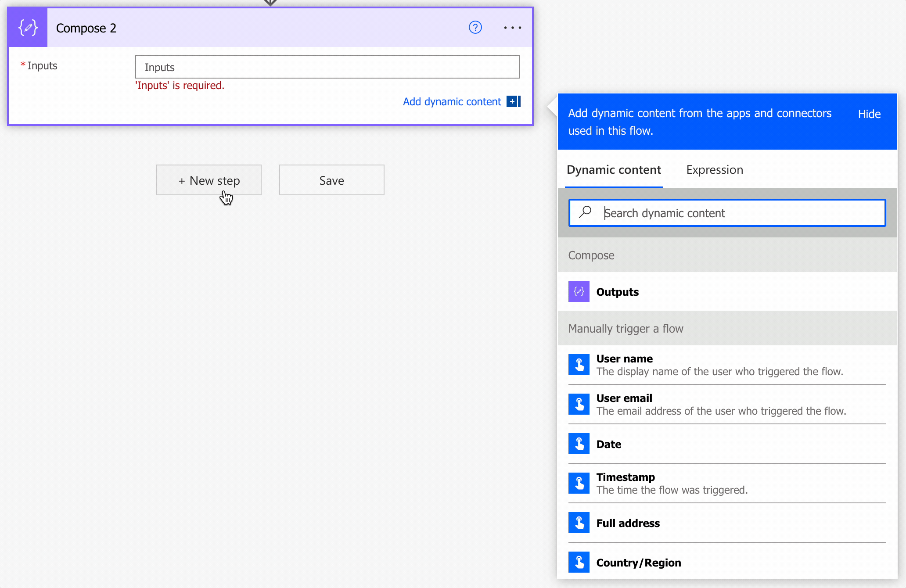Collapse Manually trigger a flow header
The width and height of the screenshot is (906, 588).
(726, 329)
